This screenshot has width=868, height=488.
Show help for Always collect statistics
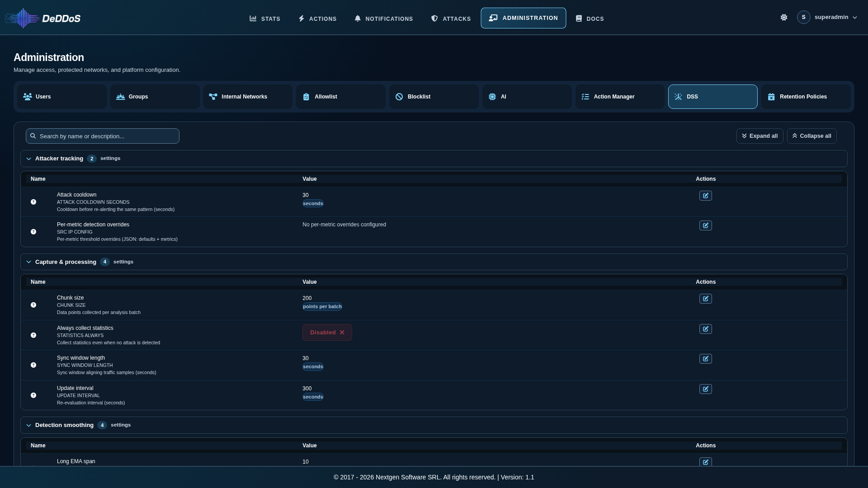(33, 335)
